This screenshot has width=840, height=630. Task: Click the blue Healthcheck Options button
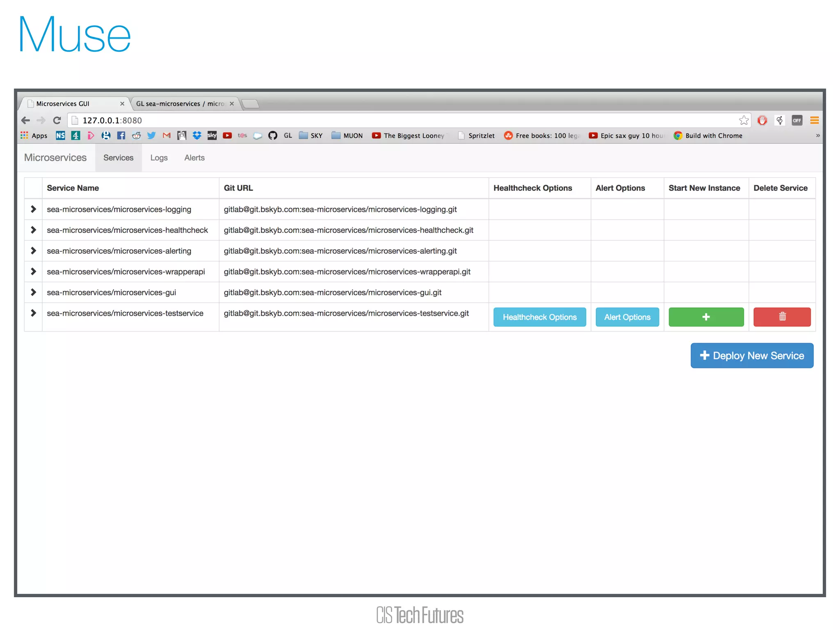539,317
